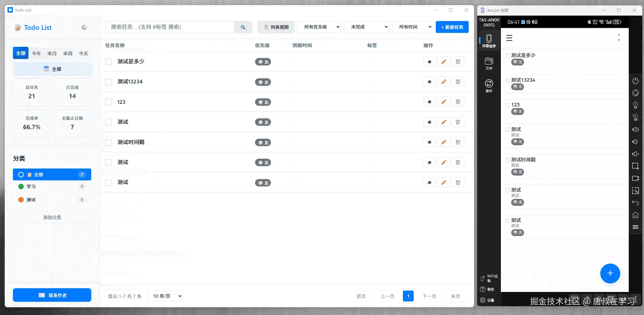This screenshot has height=315, width=644.
Task: Click the phone Home icon in AnLink sidebar
Action: [636, 215]
